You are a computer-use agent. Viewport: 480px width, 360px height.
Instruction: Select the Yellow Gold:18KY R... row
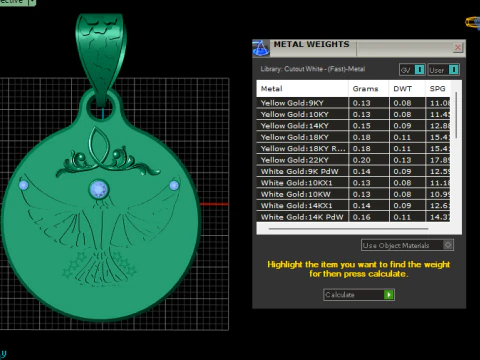[353, 148]
